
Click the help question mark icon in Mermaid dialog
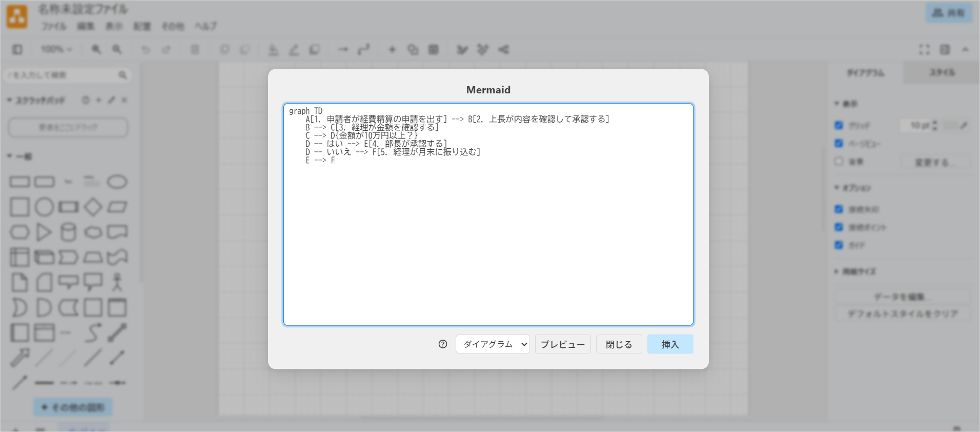[443, 344]
